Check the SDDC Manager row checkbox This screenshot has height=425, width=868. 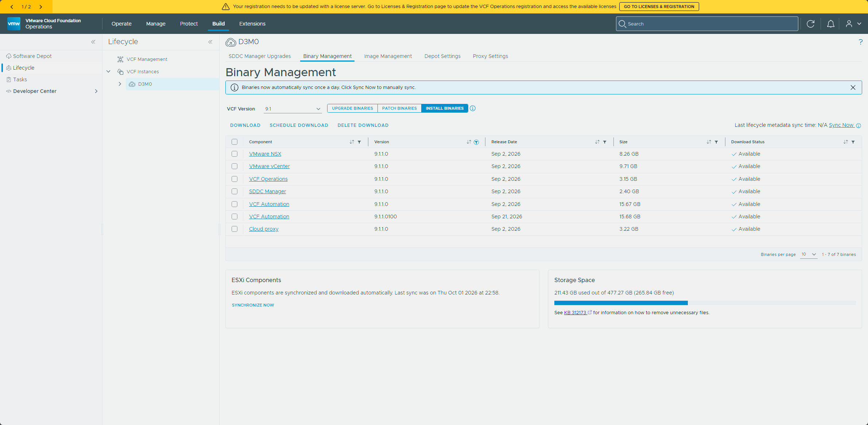pyautogui.click(x=235, y=191)
